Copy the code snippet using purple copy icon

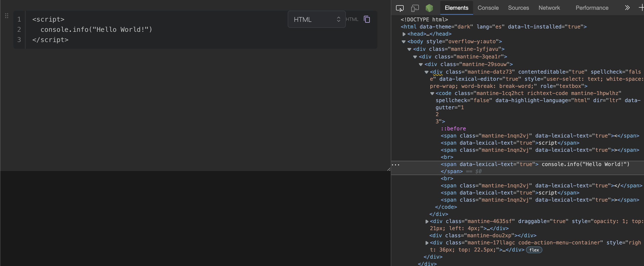click(367, 19)
